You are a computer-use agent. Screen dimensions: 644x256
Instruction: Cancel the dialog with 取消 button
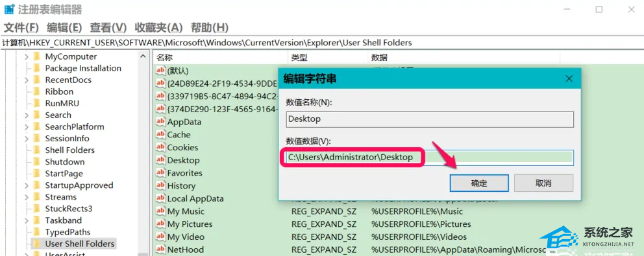pyautogui.click(x=543, y=183)
